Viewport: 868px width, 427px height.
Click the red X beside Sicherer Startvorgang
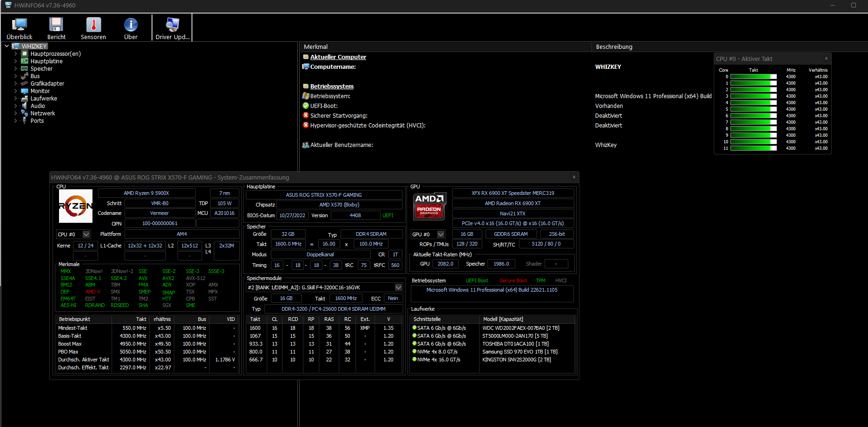click(306, 115)
